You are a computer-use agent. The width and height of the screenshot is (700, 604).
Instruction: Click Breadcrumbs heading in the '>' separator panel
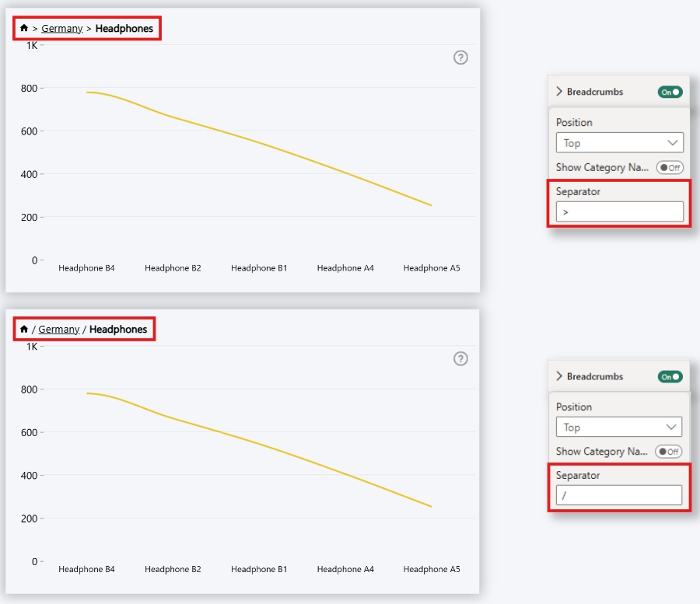pyautogui.click(x=595, y=92)
